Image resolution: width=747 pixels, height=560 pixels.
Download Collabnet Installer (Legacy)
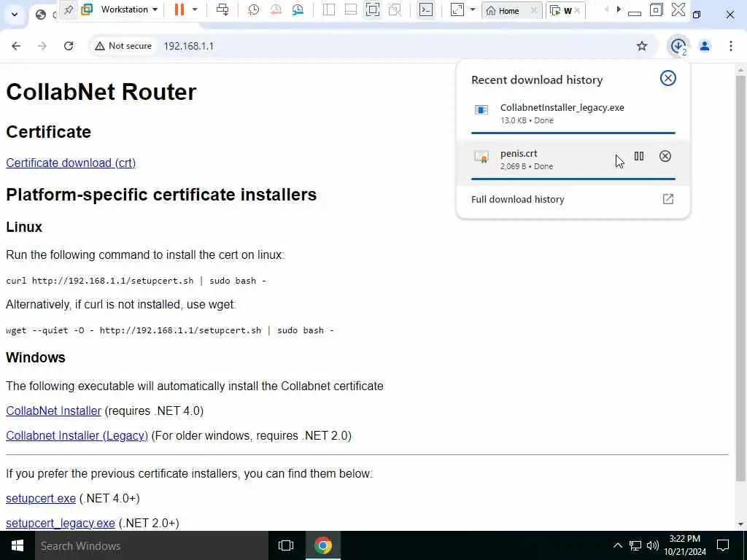(x=77, y=435)
